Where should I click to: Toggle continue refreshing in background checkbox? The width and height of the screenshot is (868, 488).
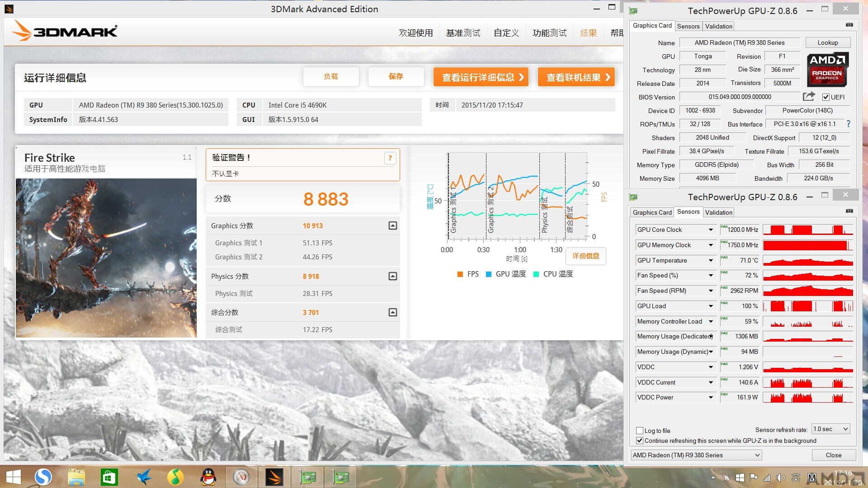640,441
